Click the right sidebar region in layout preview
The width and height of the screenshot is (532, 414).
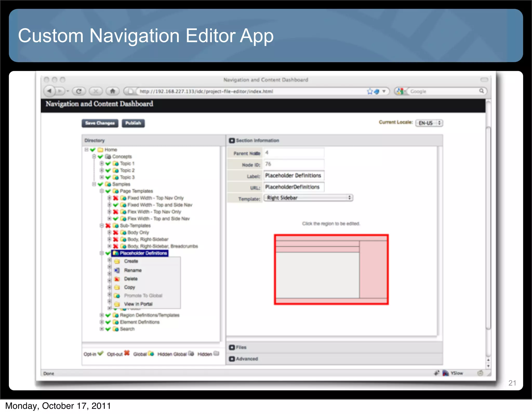pyautogui.click(x=373, y=270)
